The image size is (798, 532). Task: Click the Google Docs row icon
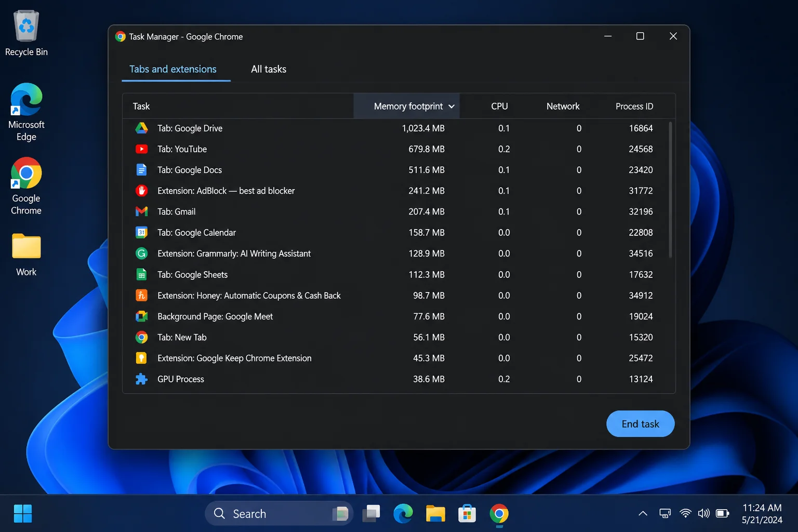[x=141, y=170]
